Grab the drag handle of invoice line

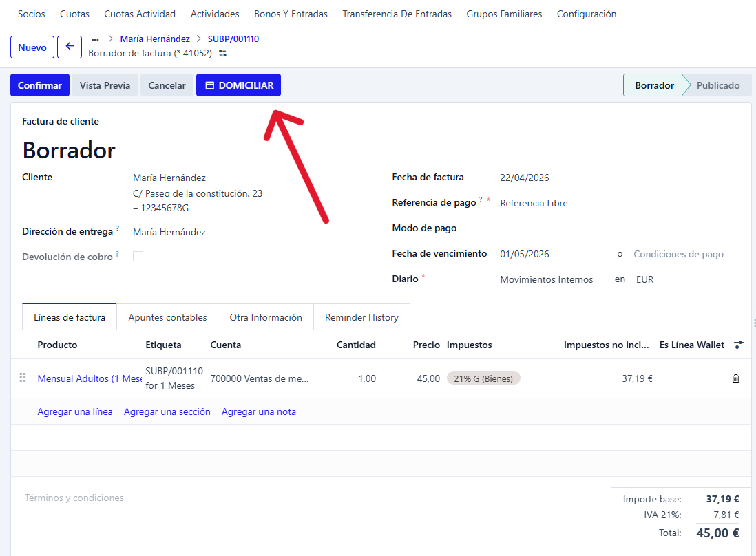pyautogui.click(x=23, y=378)
